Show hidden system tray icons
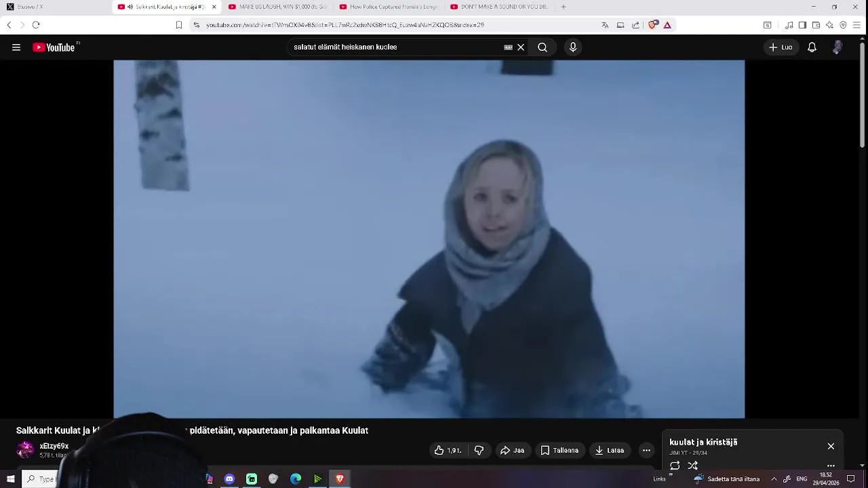 click(774, 479)
